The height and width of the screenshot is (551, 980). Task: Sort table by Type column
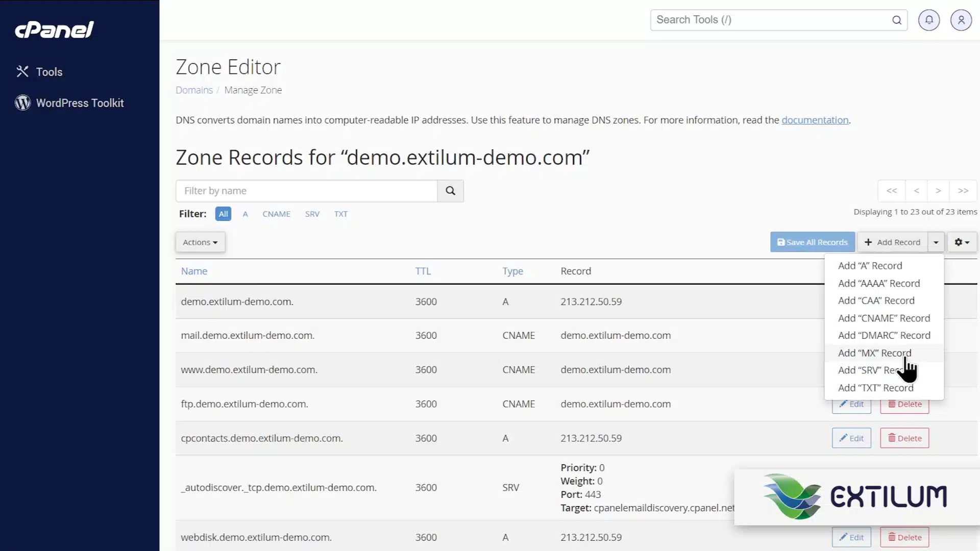tap(512, 271)
